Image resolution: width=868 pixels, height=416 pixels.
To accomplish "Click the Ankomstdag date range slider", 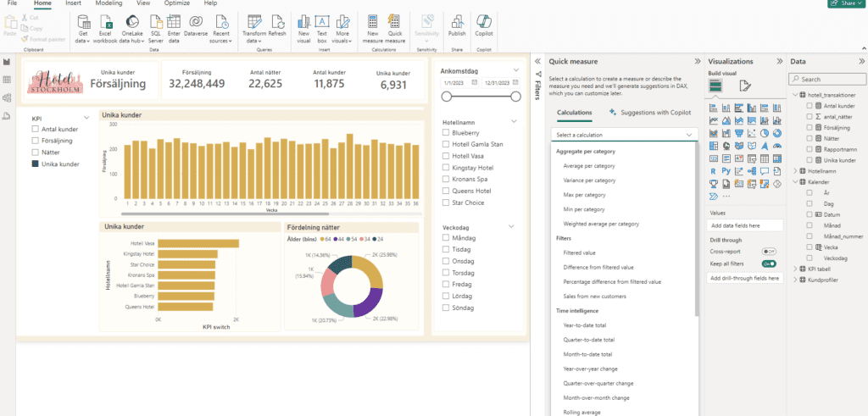I will click(481, 97).
